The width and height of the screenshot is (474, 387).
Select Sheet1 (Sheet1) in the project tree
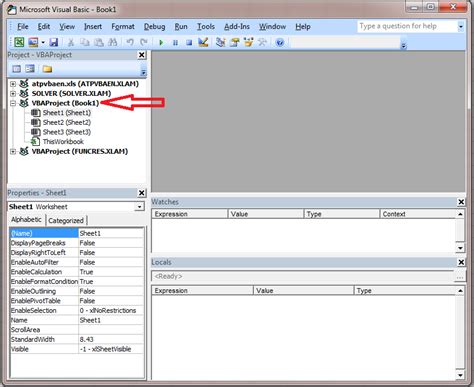(x=67, y=113)
